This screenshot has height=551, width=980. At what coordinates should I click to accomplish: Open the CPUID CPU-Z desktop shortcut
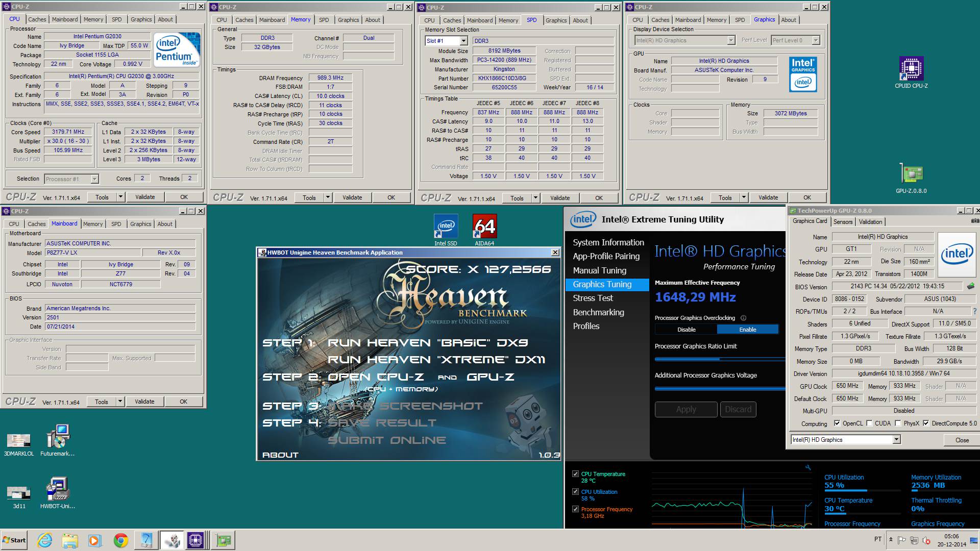pyautogui.click(x=911, y=72)
